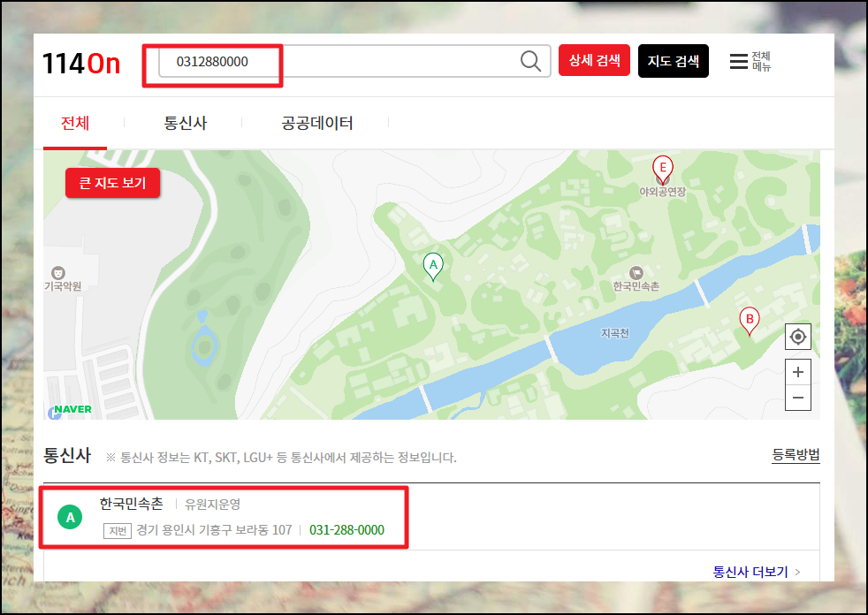Click the 지곡천 label on map

615,333
